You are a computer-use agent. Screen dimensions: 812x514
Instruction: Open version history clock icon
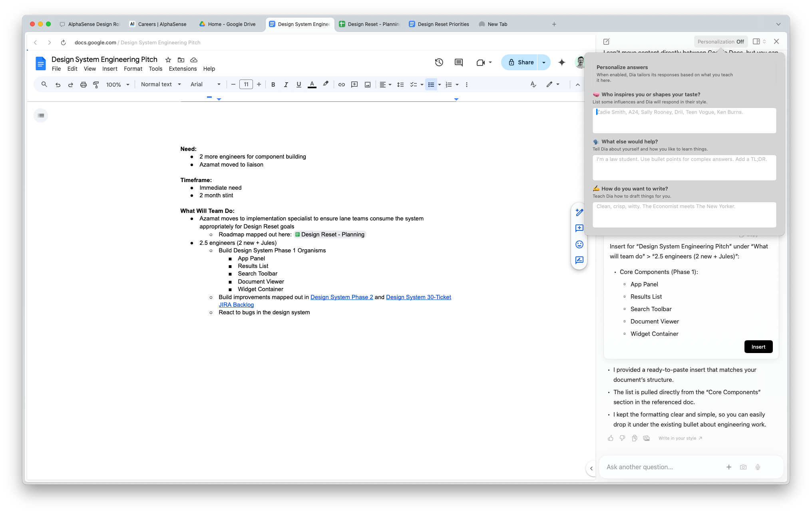pyautogui.click(x=439, y=62)
